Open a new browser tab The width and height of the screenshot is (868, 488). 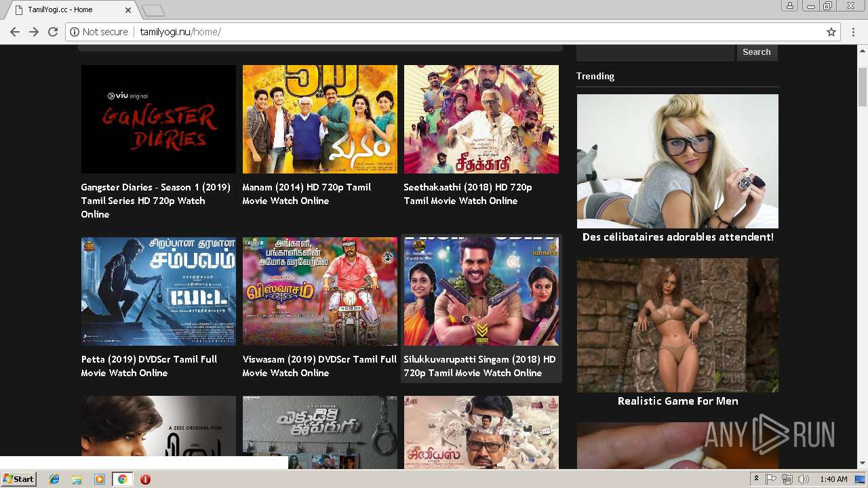click(153, 10)
